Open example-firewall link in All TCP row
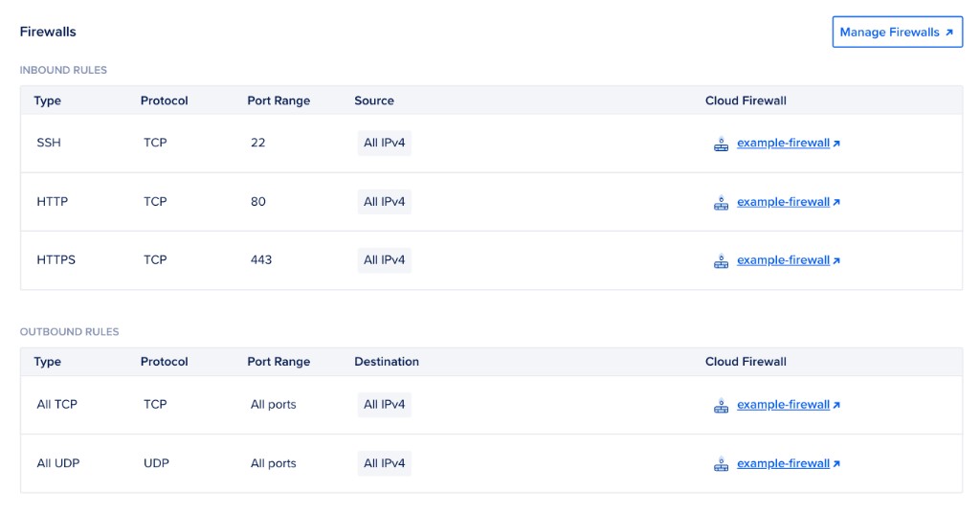Screen dimensions: 980x513 coord(789,404)
